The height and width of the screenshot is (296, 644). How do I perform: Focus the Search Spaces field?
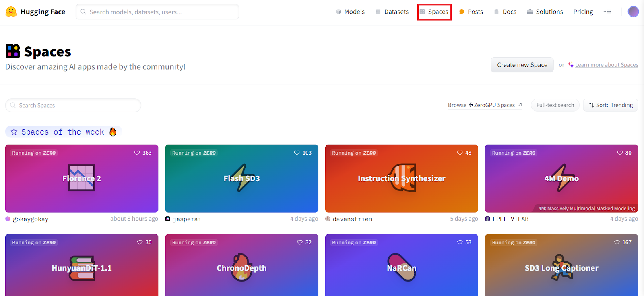click(73, 105)
